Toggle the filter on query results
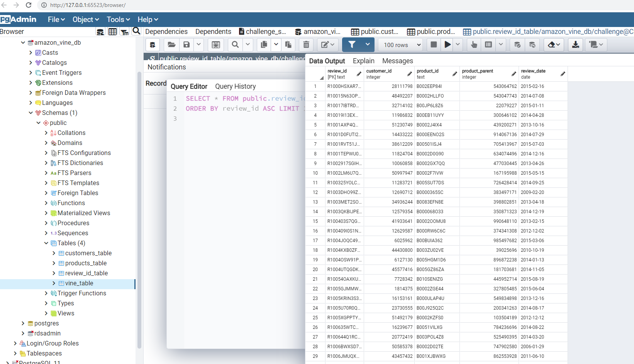The height and width of the screenshot is (364, 634). point(352,45)
